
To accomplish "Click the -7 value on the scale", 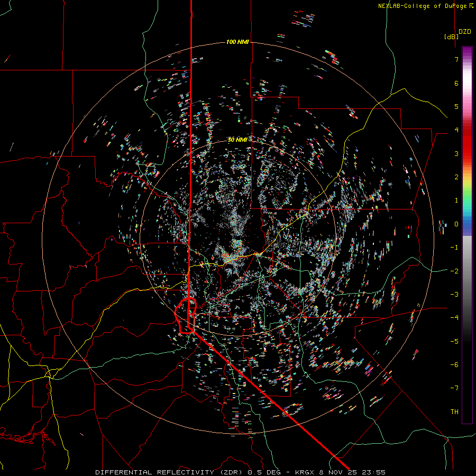I will coord(454,388).
